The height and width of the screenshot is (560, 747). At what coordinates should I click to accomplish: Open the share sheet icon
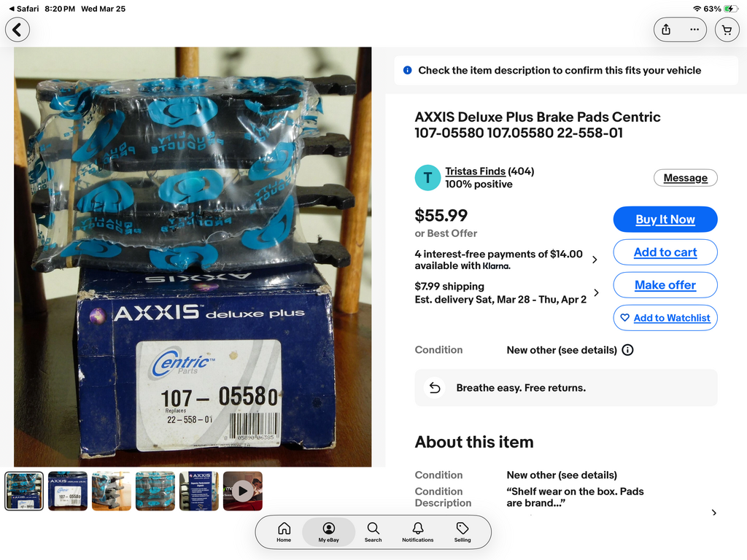click(666, 29)
